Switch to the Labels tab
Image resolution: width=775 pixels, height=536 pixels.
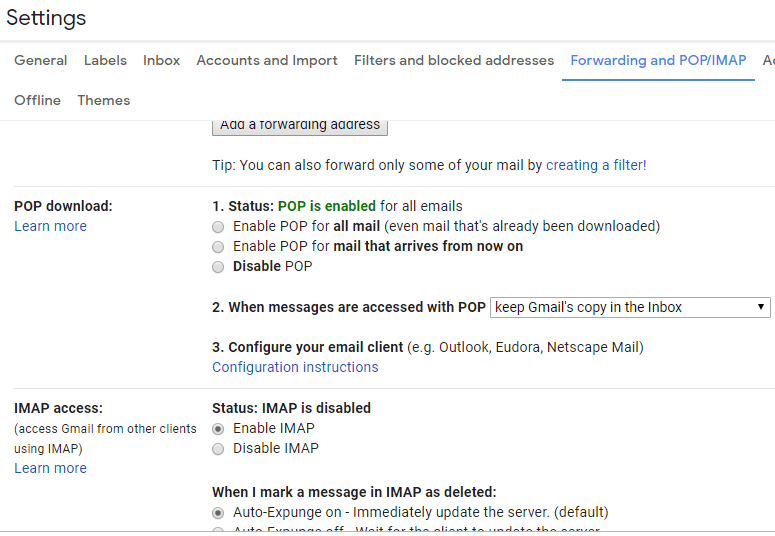pyautogui.click(x=105, y=61)
